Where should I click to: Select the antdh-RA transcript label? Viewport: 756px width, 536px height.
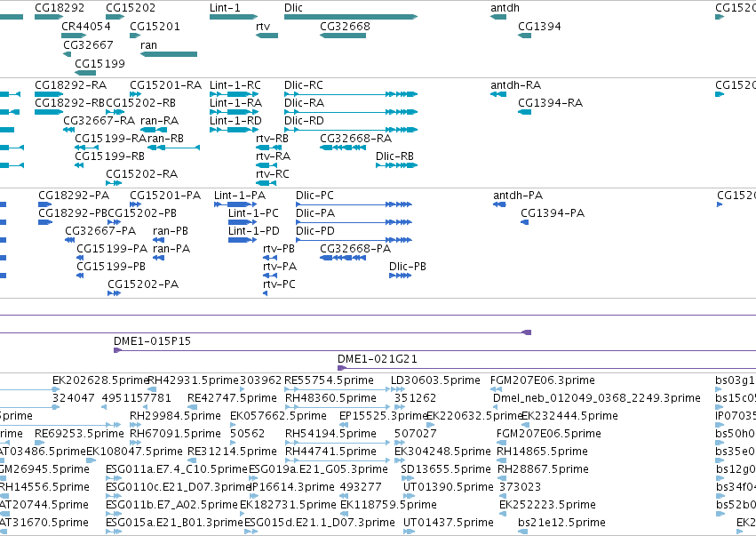(x=515, y=85)
